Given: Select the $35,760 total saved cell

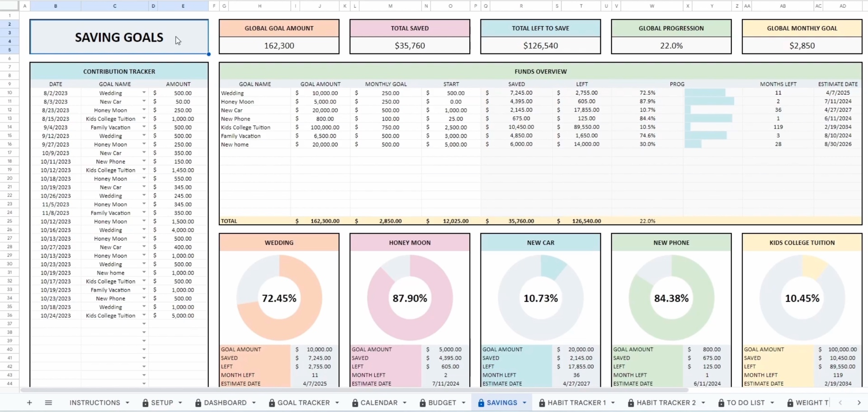Looking at the screenshot, I should [x=410, y=46].
